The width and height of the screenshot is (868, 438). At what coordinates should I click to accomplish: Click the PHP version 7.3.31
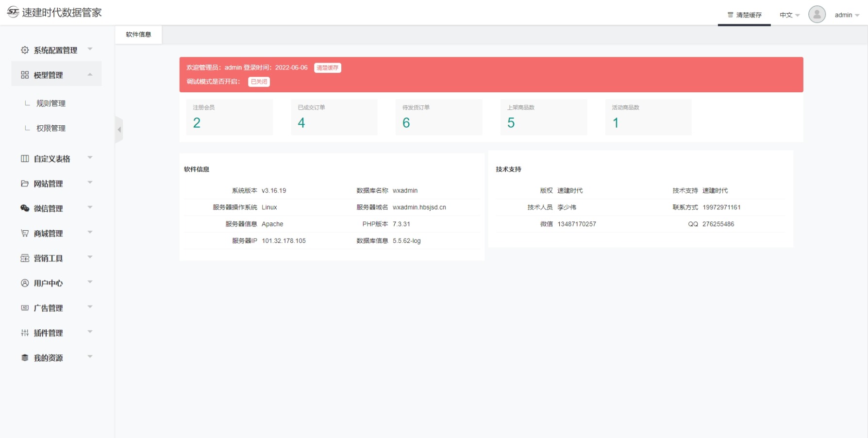click(401, 224)
